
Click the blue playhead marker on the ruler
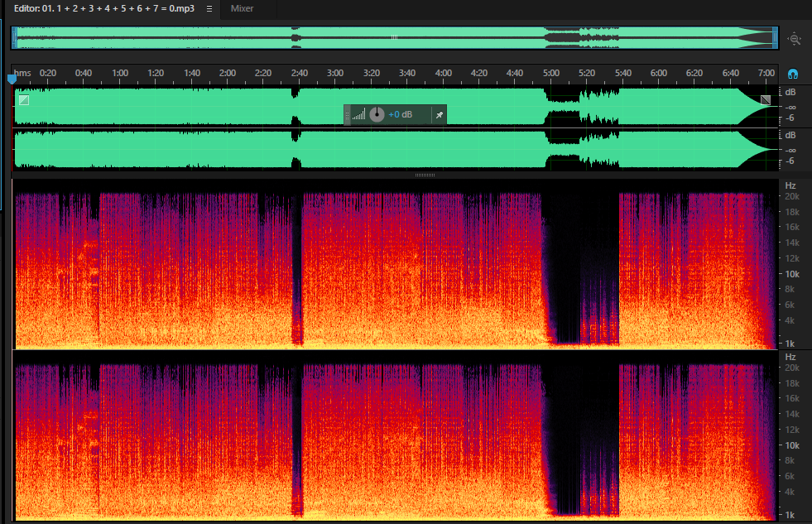click(12, 79)
